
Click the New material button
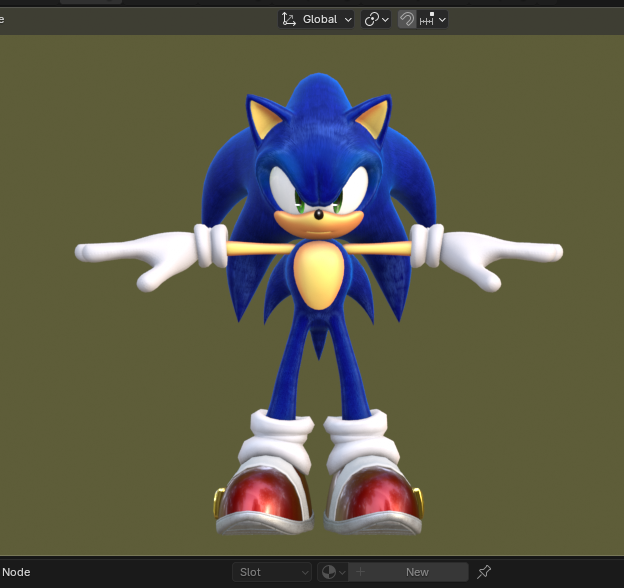tap(408, 572)
